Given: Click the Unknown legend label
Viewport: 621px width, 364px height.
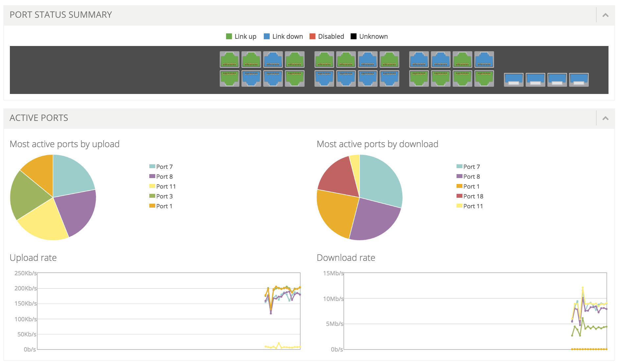Looking at the screenshot, I should tap(373, 36).
